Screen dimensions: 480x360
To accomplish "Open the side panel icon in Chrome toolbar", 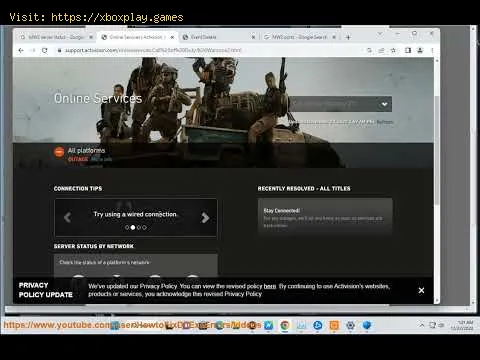I will [x=408, y=50].
